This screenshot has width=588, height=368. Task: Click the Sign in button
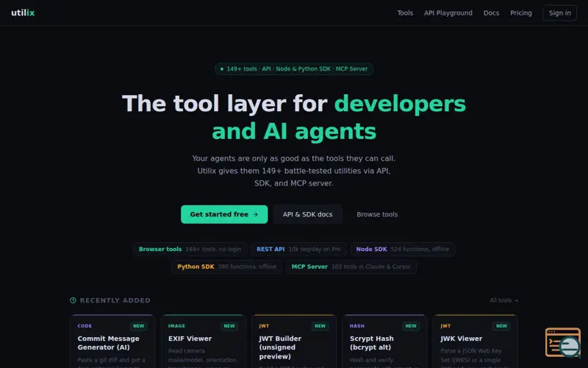click(560, 13)
